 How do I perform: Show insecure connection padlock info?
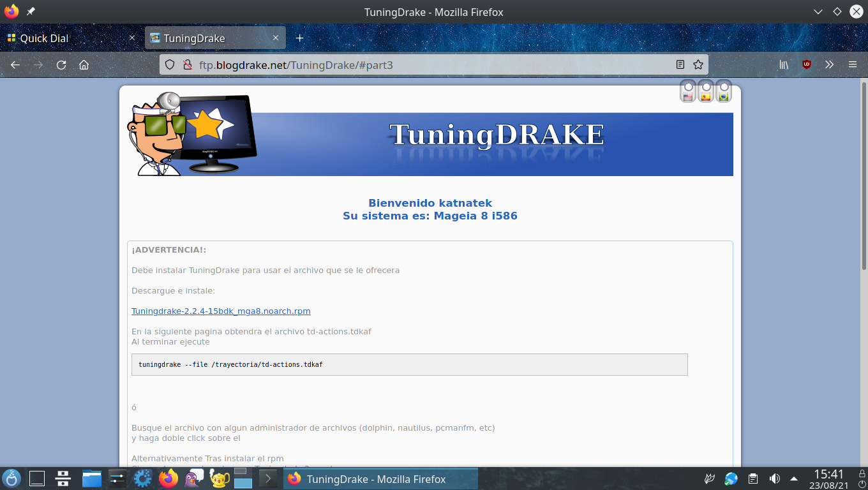tap(188, 64)
